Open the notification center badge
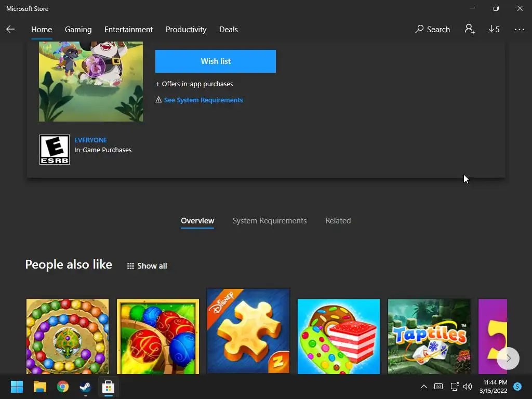This screenshot has width=532, height=399. pos(517,387)
